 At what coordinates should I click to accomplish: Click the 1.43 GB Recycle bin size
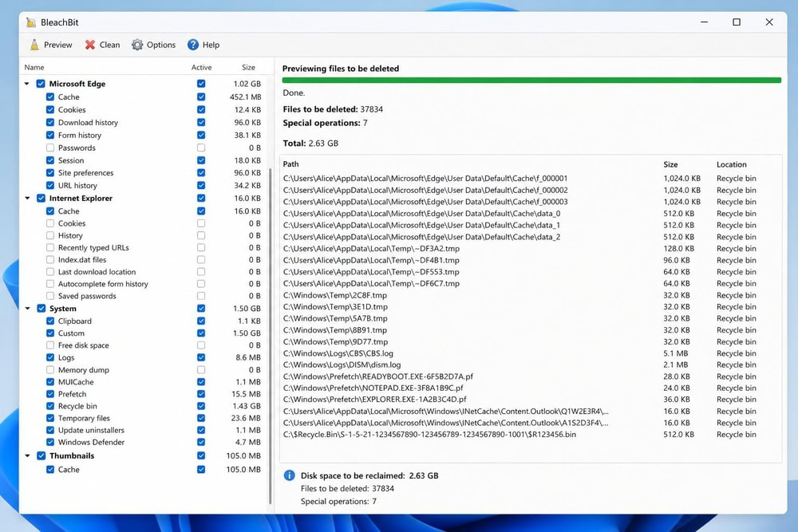(247, 406)
